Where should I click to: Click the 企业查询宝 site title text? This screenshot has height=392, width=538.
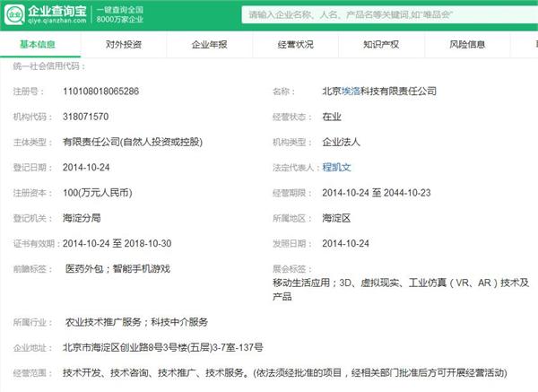pyautogui.click(x=57, y=11)
